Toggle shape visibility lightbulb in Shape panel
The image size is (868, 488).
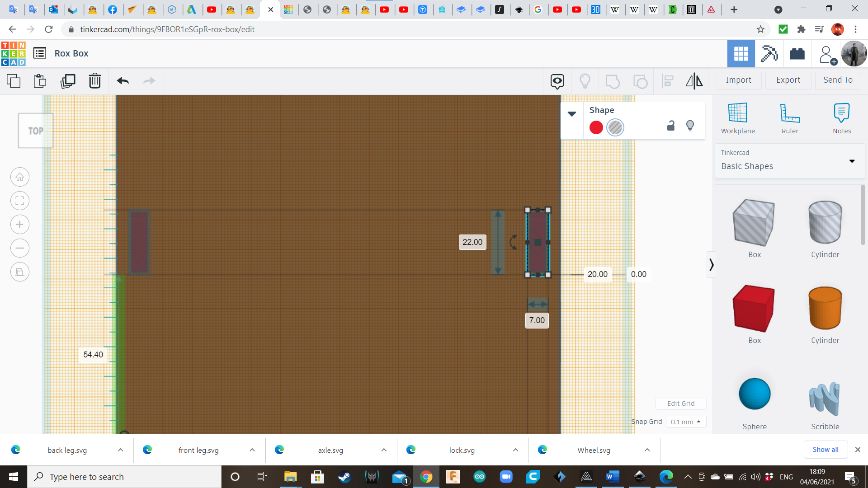click(x=690, y=126)
